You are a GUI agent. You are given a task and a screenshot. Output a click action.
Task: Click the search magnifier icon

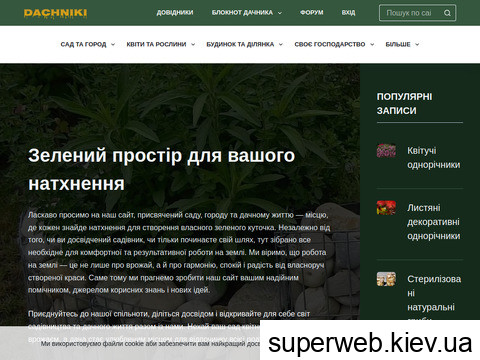447,13
